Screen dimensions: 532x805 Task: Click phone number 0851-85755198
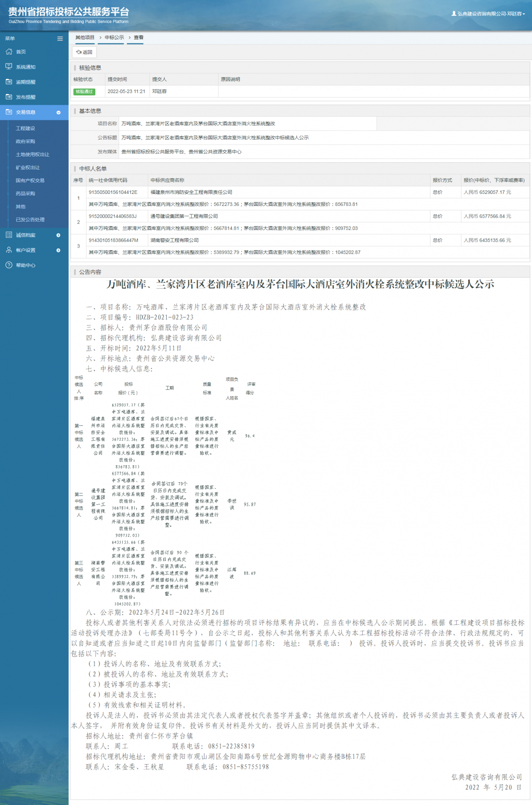pos(246,767)
